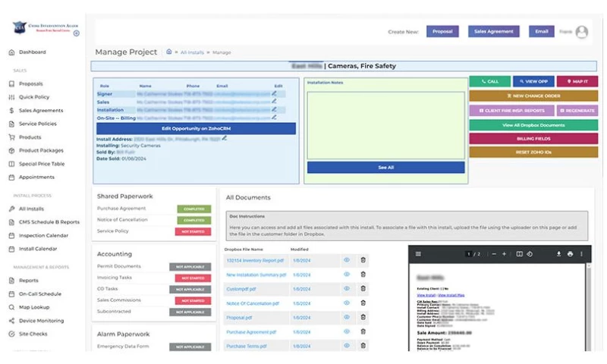Click the MAP IT button
This screenshot has width=607, height=364.
pyautogui.click(x=577, y=82)
